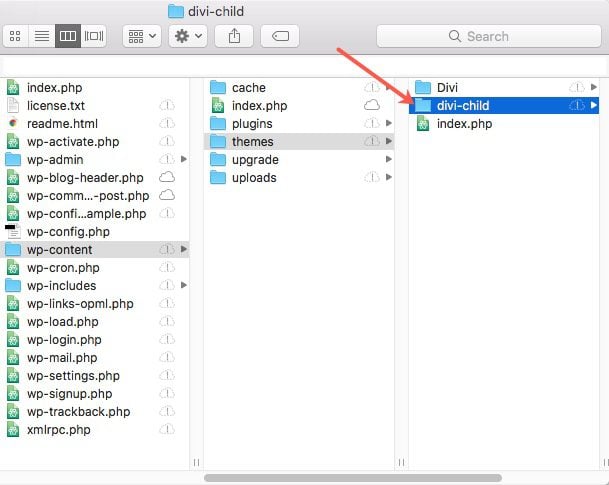Click the Search field
The height and width of the screenshot is (485, 609).
pyautogui.click(x=487, y=36)
